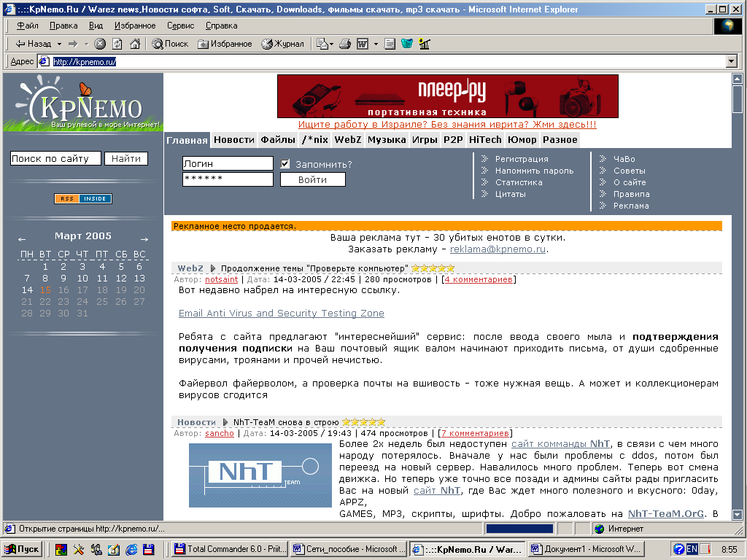
Task: Click the Поиск по сайту search field
Action: point(55,158)
